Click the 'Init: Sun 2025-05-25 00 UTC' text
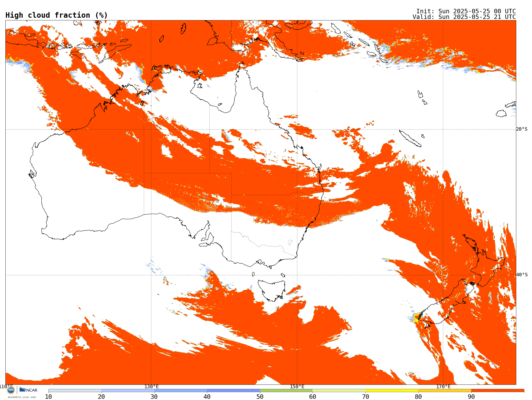The image size is (532, 400). (466, 11)
